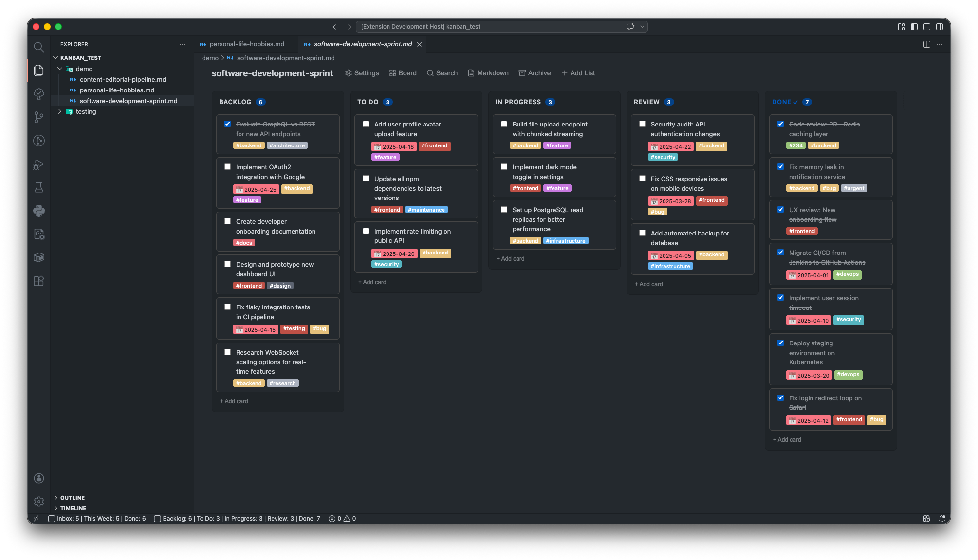Click Add List in the board toolbar
Viewport: 978px width, 560px height.
tap(578, 73)
